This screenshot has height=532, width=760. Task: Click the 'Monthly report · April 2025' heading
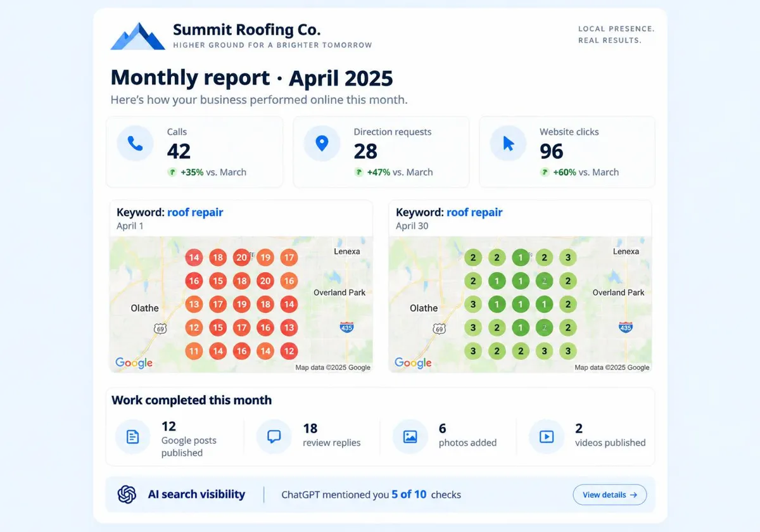[x=251, y=78]
